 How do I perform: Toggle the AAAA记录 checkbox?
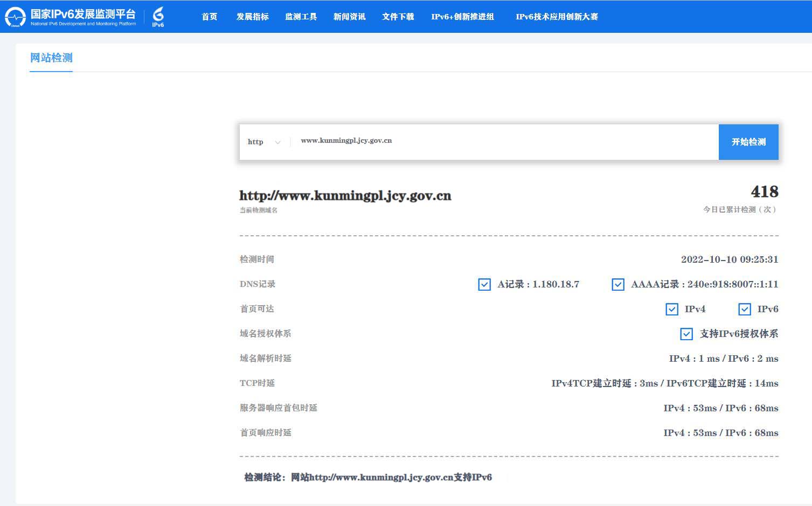pos(618,284)
